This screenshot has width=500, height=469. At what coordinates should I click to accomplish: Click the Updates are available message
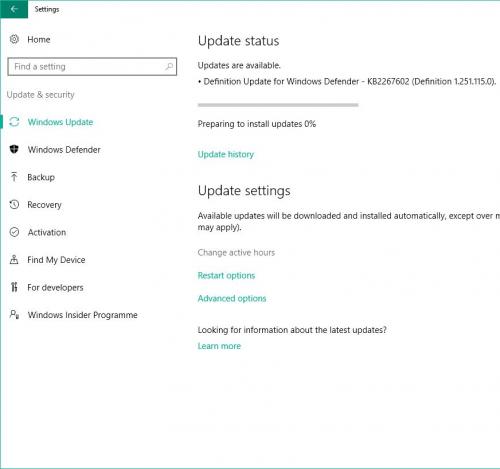tap(239, 65)
